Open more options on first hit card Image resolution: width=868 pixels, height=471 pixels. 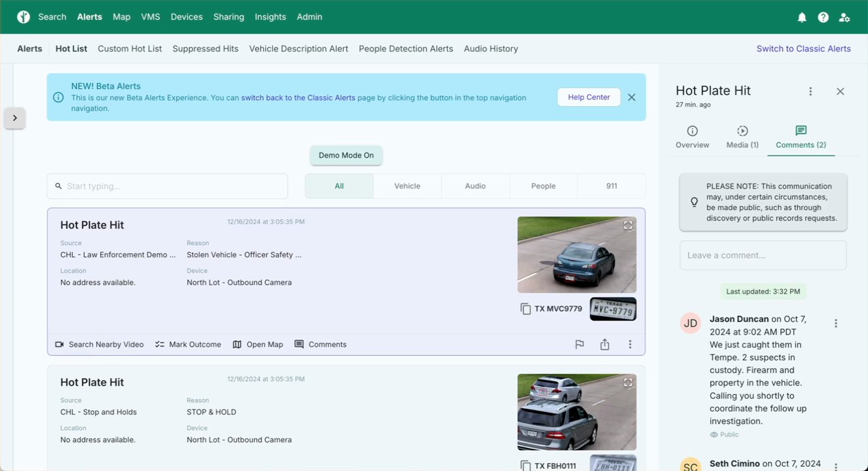click(x=630, y=344)
